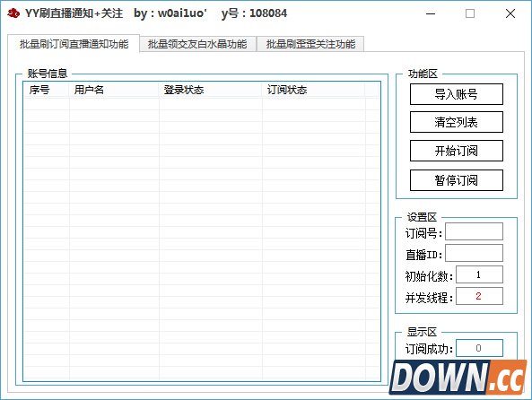Open the 批量刷歪歪关注功能 tab
This screenshot has width=532, height=400.
pos(310,44)
